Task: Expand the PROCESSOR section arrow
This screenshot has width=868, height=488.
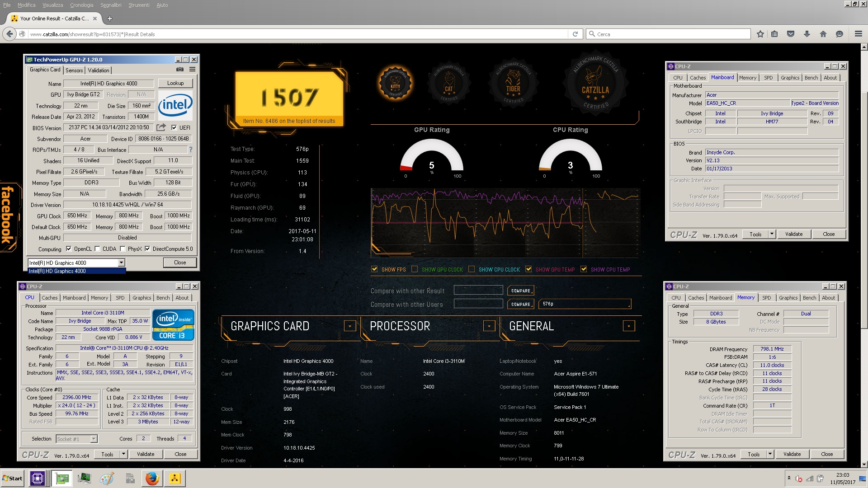Action: (x=489, y=326)
